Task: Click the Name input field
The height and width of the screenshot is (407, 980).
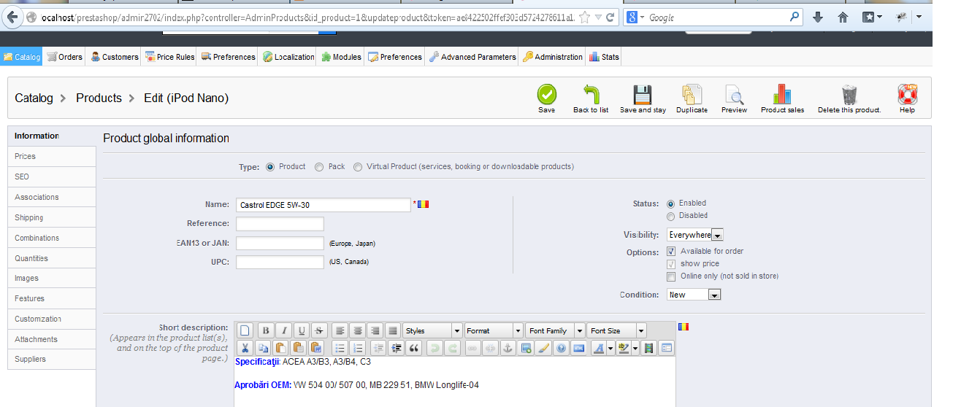Action: tap(324, 205)
